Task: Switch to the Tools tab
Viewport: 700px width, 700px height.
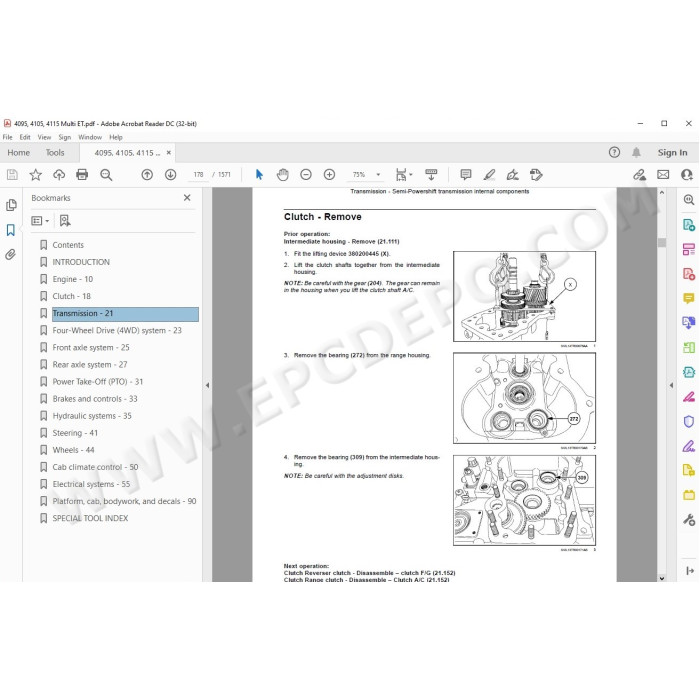Action: (x=55, y=153)
